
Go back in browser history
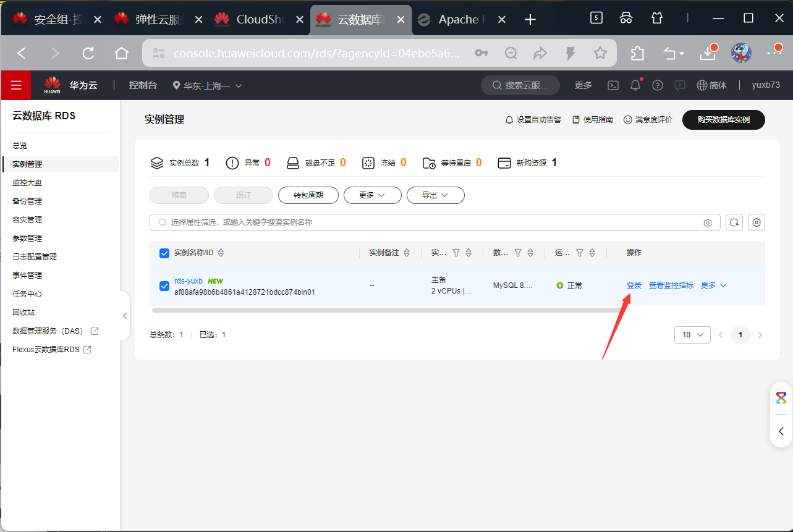(22, 54)
